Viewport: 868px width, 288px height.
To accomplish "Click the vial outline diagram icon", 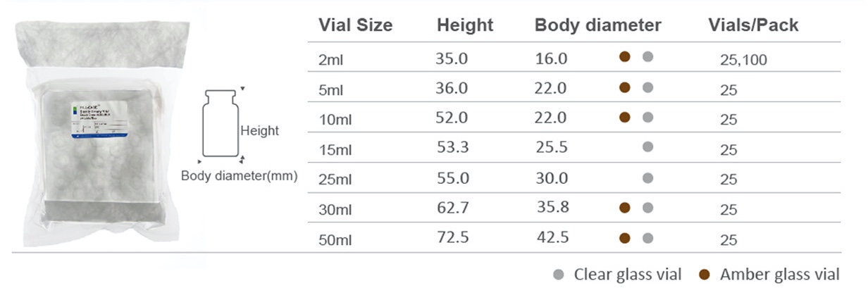I will point(218,123).
